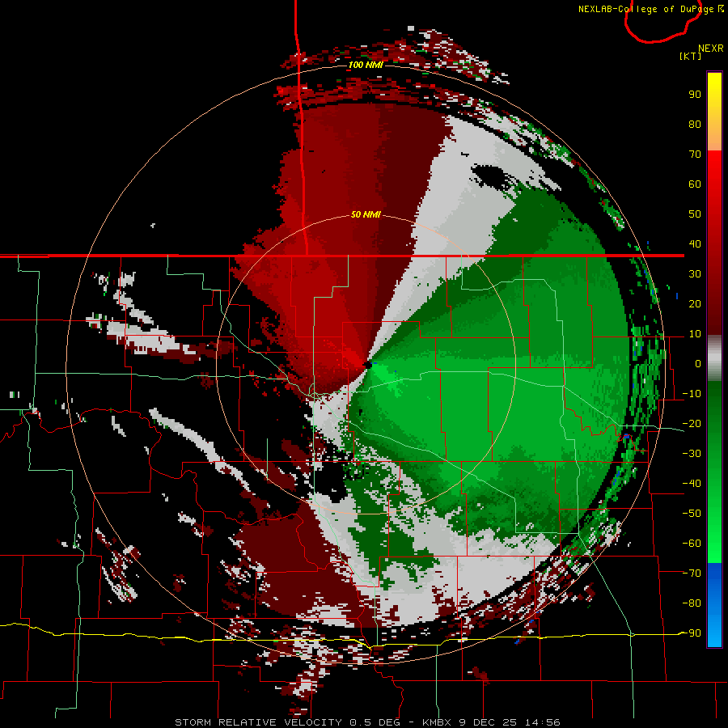Click the "KMBX" radar site identifier
The width and height of the screenshot is (728, 728).
(x=438, y=722)
